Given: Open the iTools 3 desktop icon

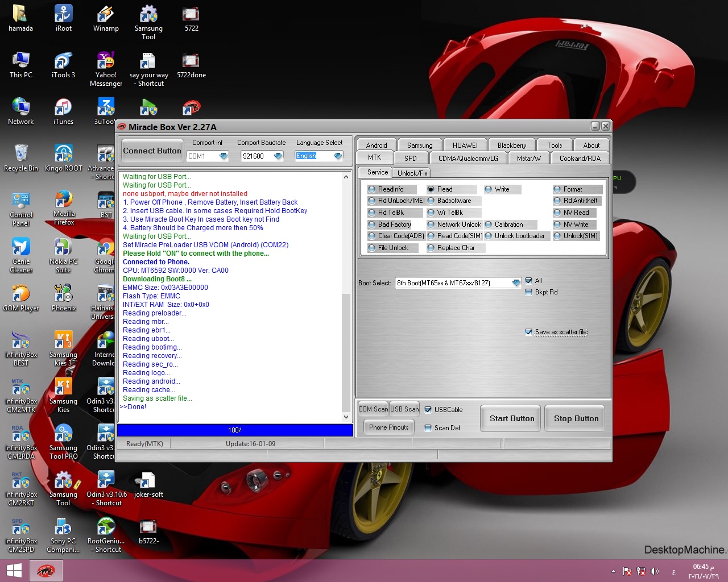Looking at the screenshot, I should click(63, 65).
